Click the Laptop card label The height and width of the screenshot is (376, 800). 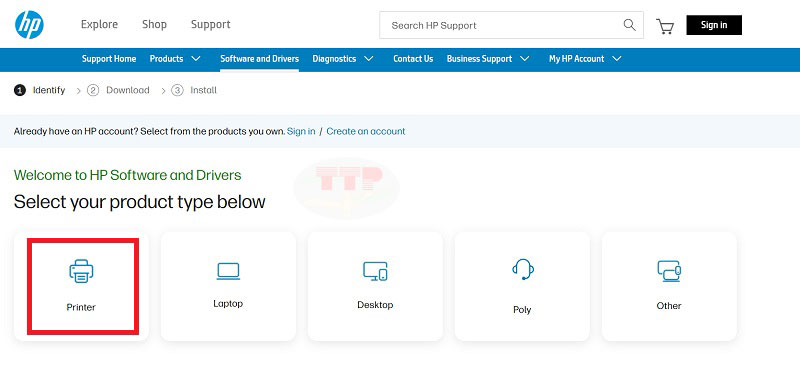[228, 304]
